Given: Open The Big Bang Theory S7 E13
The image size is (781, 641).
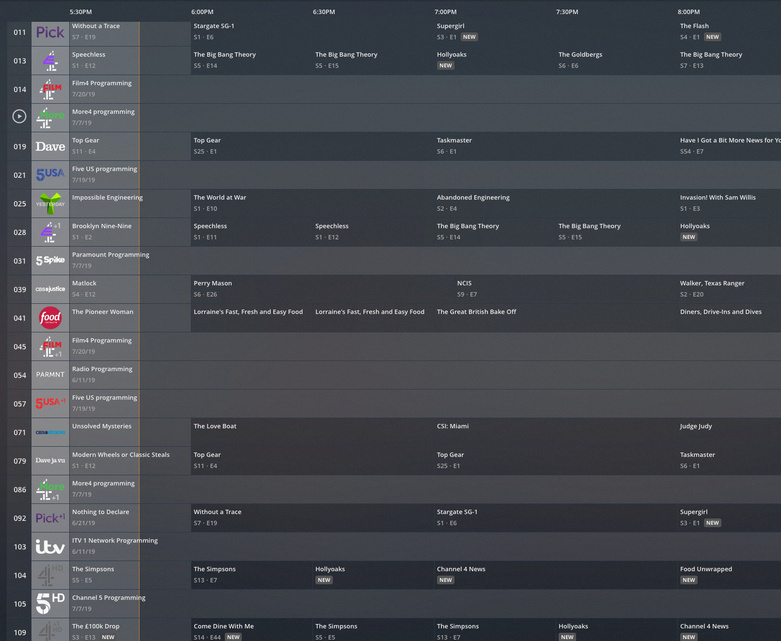Looking at the screenshot, I should point(729,61).
